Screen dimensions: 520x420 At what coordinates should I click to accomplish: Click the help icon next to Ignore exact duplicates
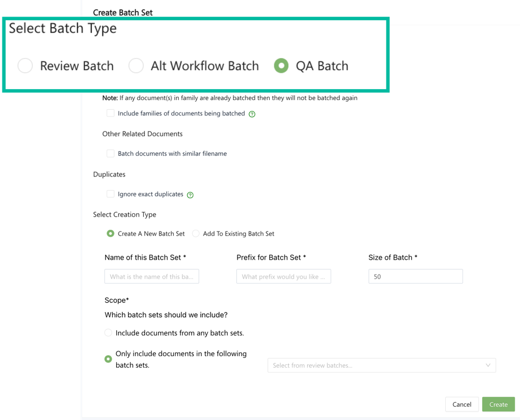coord(190,195)
